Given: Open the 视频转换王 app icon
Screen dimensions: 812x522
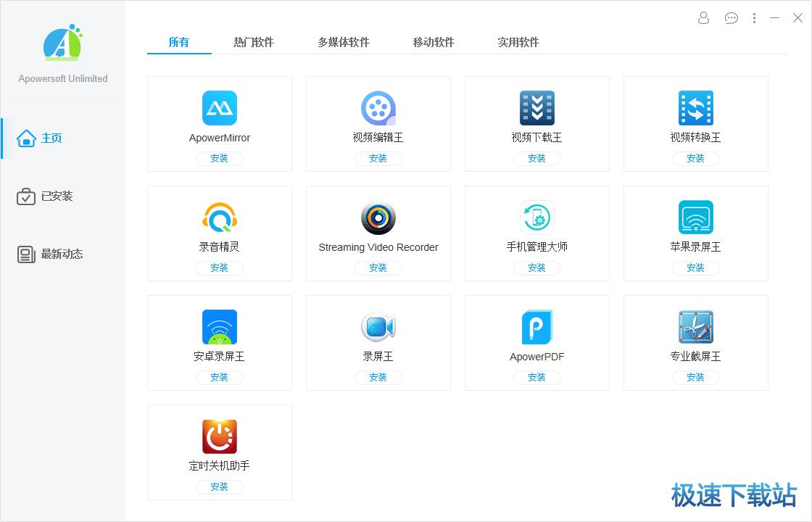Looking at the screenshot, I should 695,107.
